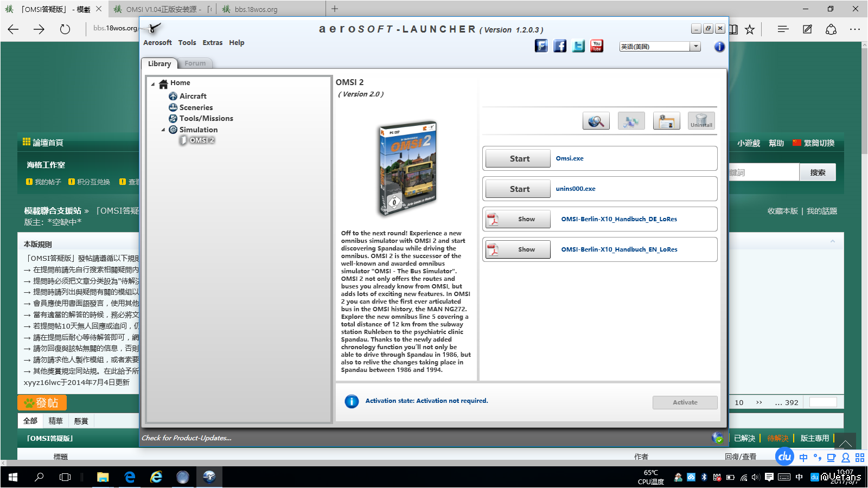The height and width of the screenshot is (488, 868).
Task: Favorite this page with the star icon in Edge
Action: pyautogui.click(x=750, y=29)
